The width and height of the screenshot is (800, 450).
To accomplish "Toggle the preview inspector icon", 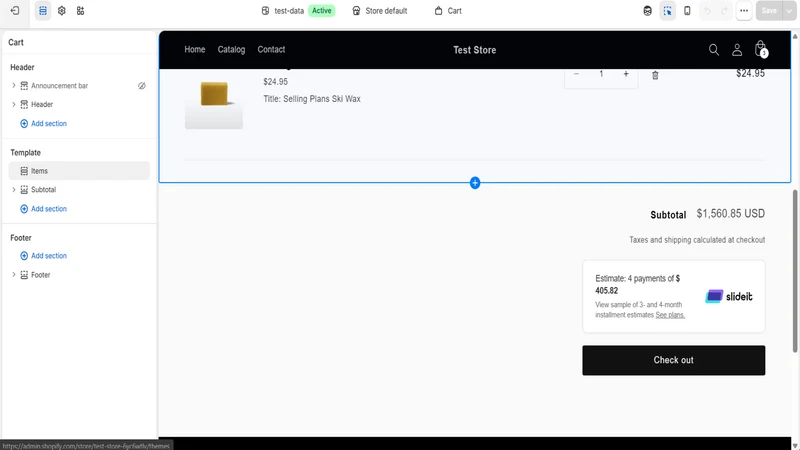I will (x=647, y=11).
